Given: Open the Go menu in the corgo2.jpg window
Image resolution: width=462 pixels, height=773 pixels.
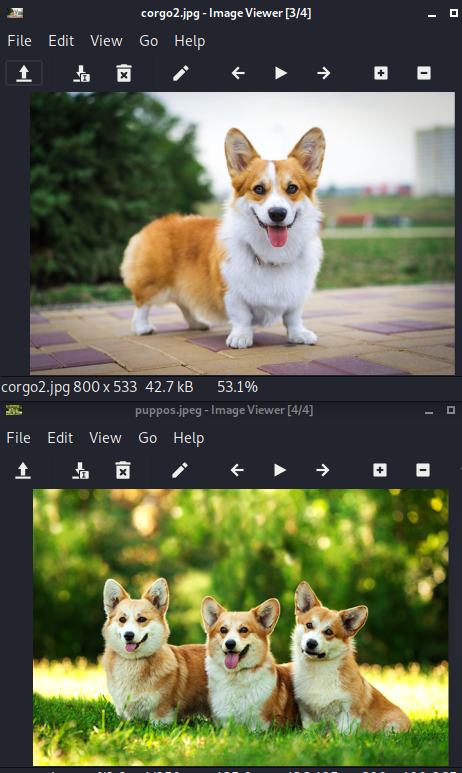Looking at the screenshot, I should 148,41.
